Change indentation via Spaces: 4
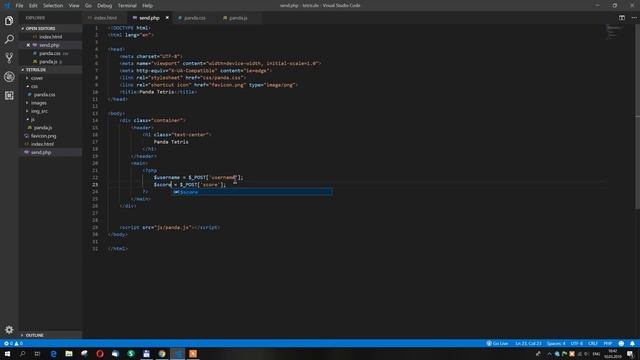Image resolution: width=640 pixels, height=360 pixels. (x=556, y=343)
